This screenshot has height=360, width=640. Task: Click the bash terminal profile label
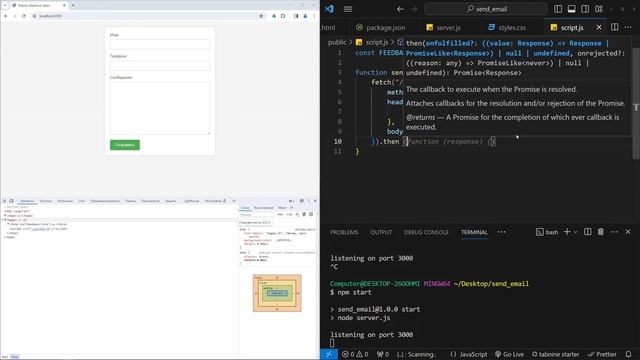[547, 232]
